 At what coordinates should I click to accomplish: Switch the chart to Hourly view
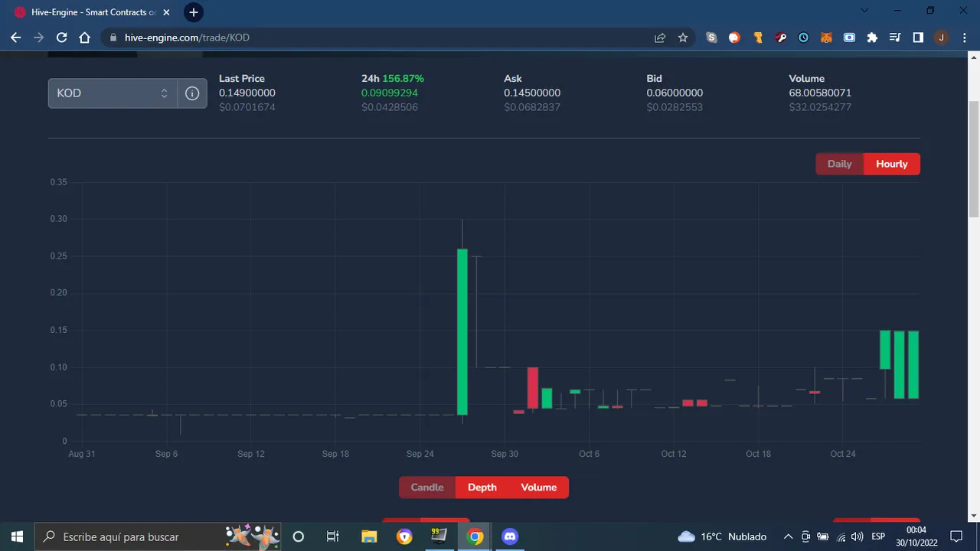tap(892, 164)
